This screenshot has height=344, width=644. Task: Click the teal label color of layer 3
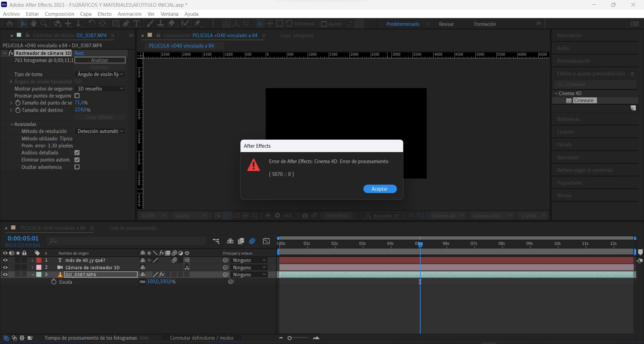tap(39, 275)
